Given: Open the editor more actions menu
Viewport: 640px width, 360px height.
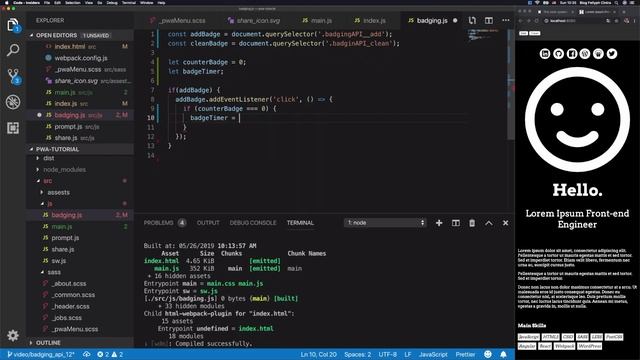Looking at the screenshot, I should click(x=506, y=20).
